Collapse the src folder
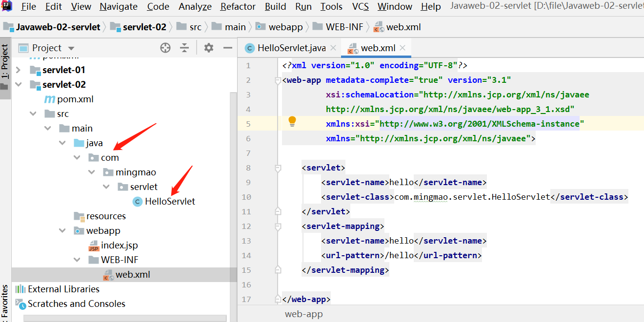 [x=33, y=114]
